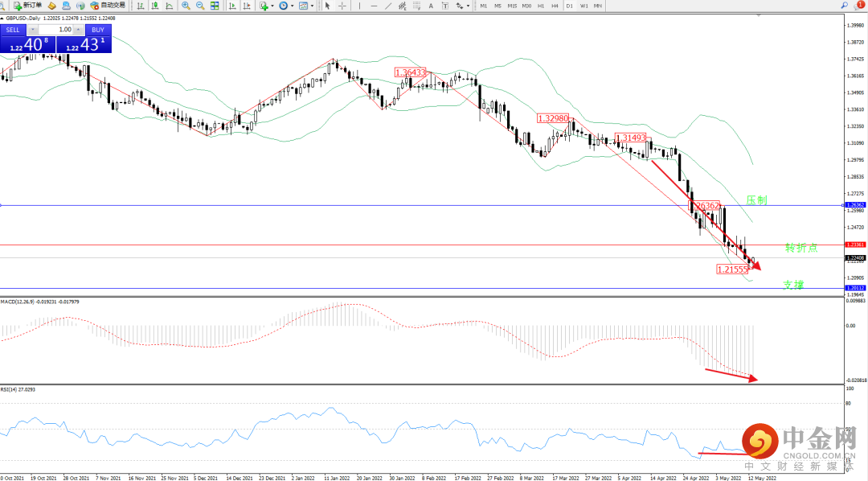Select the text A tool
Viewport: 868px width, 481px height.
click(432, 6)
